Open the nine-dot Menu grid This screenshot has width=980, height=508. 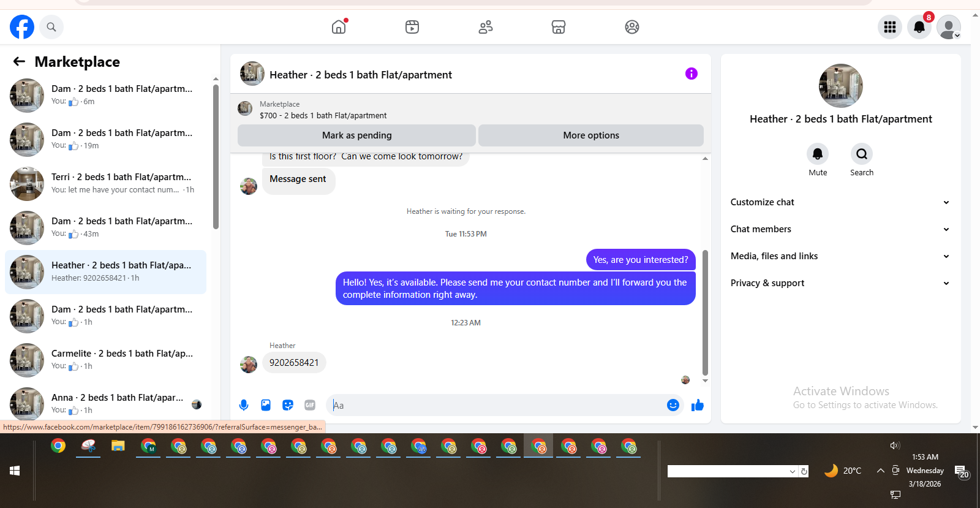pos(890,27)
